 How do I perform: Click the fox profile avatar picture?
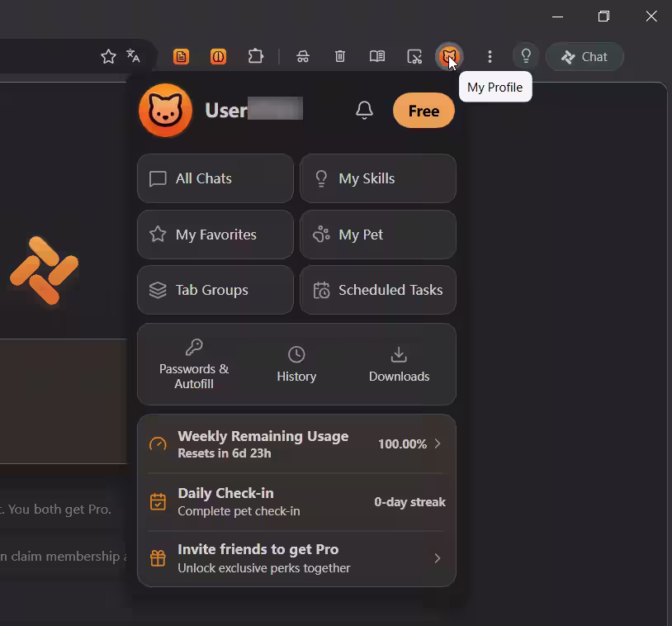pos(165,110)
